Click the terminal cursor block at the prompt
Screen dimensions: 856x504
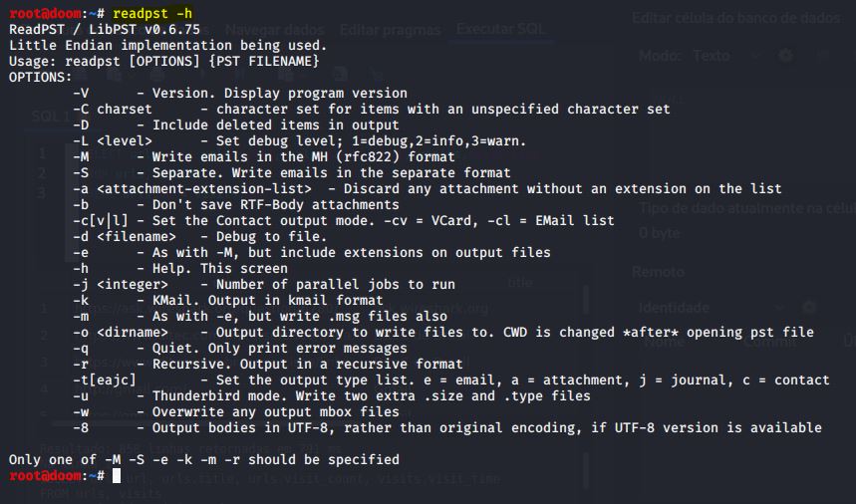click(x=117, y=476)
